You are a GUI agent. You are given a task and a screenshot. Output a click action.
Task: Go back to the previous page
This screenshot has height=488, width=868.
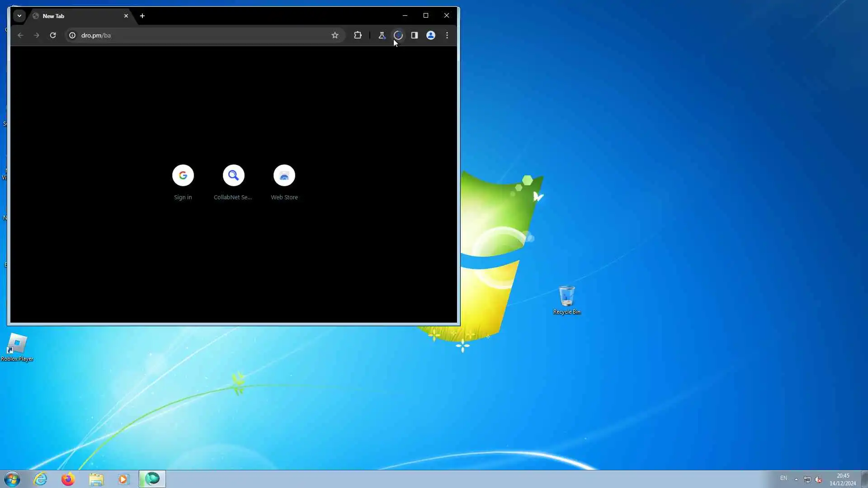[x=20, y=35]
